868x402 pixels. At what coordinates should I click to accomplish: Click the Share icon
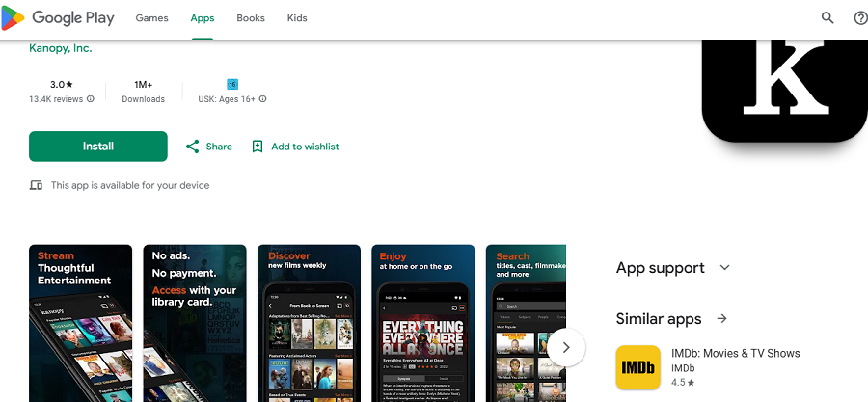[x=192, y=147]
